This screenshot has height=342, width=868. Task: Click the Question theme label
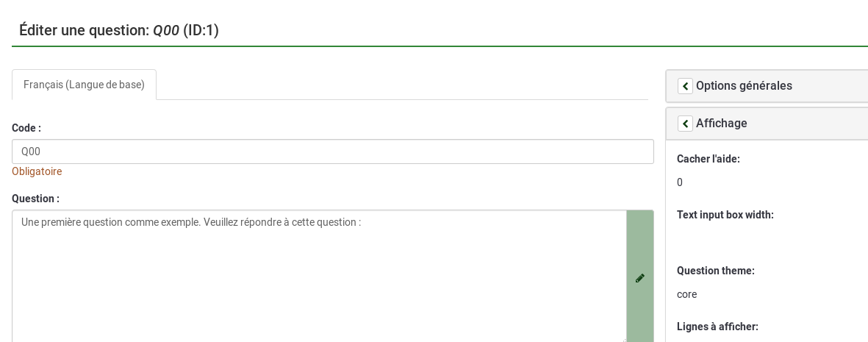pyautogui.click(x=715, y=271)
